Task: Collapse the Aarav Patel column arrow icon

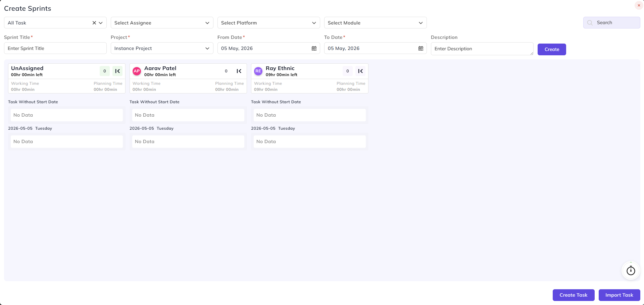Action: click(x=239, y=71)
